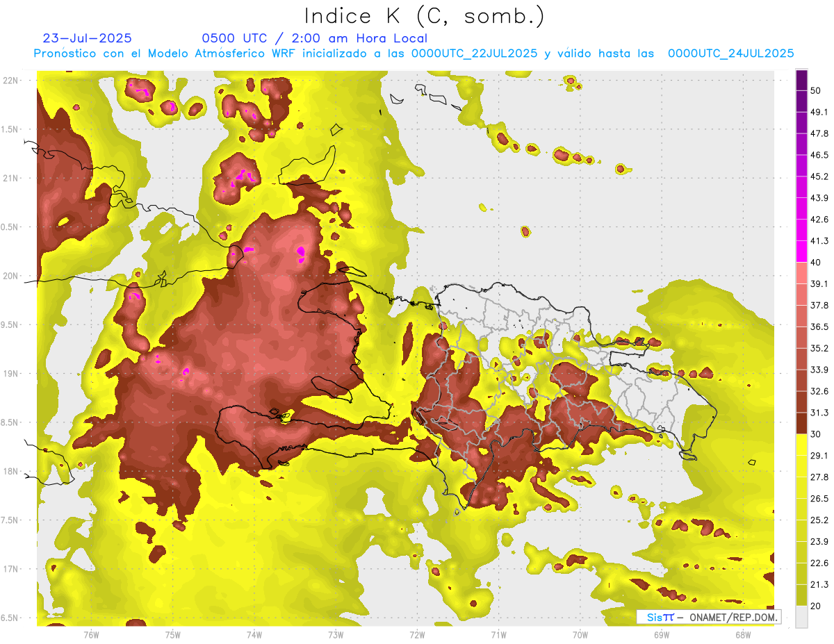Click the color bar value '41.3'
Screen dimensions: 834x644
point(819,241)
